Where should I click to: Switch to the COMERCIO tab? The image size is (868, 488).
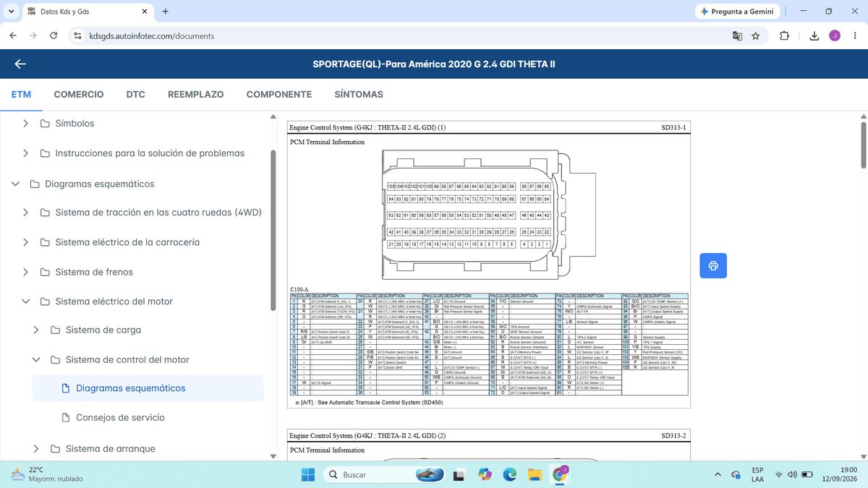pyautogui.click(x=78, y=94)
